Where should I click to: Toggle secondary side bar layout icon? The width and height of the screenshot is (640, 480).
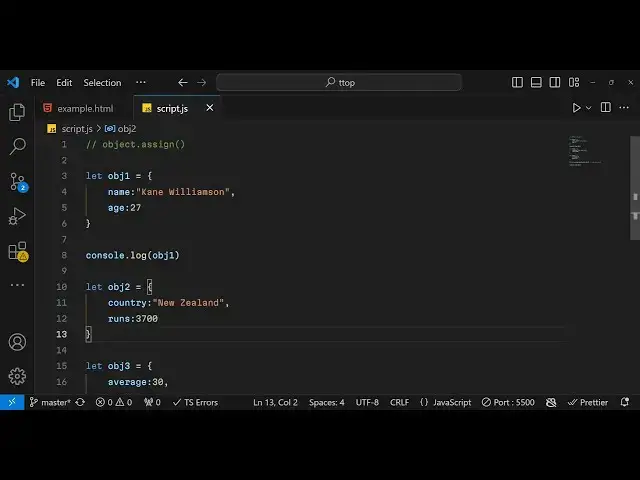555,82
